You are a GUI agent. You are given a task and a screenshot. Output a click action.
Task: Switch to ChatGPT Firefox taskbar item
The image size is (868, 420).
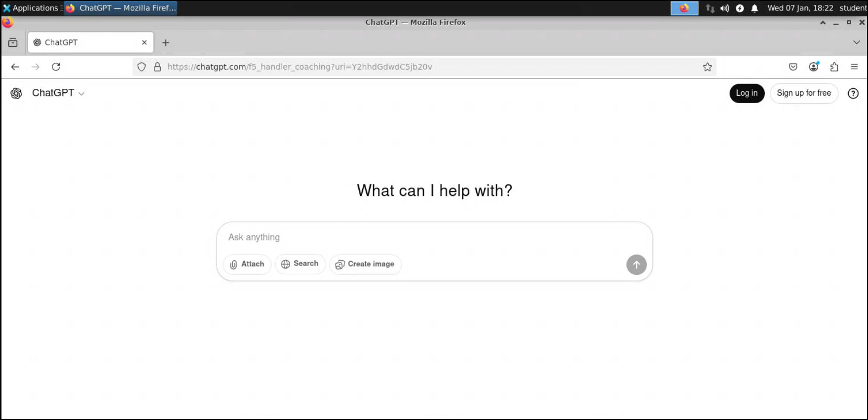tap(121, 8)
